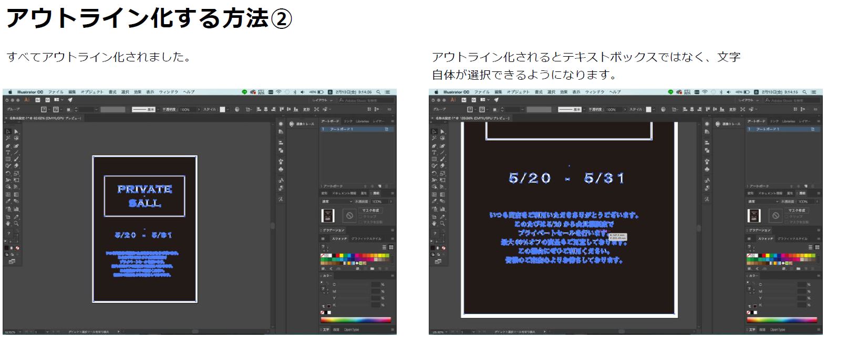Click the Spotlight search icon in left screenshot
Image resolution: width=868 pixels, height=338 pixels.
pyautogui.click(x=378, y=92)
